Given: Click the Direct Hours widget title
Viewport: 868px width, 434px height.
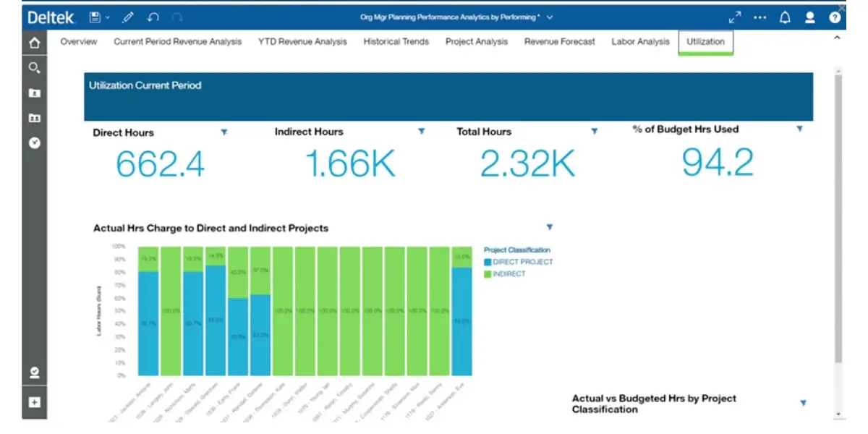Looking at the screenshot, I should coord(124,132).
